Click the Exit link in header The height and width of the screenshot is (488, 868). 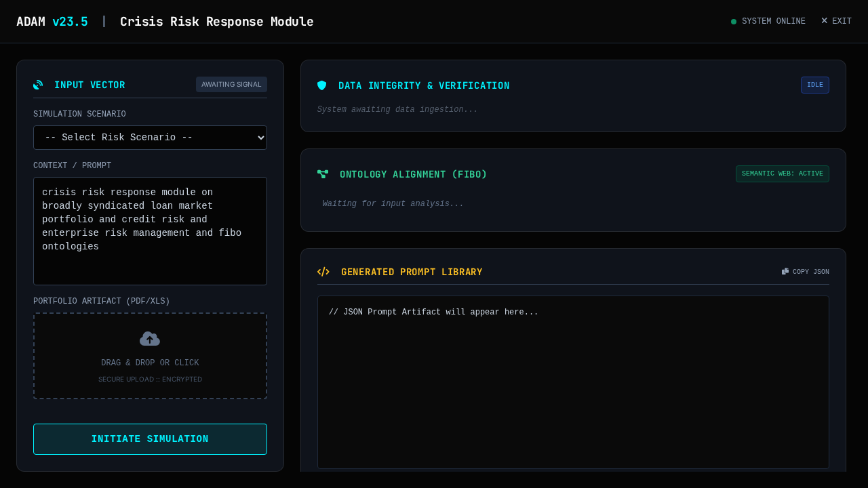click(842, 22)
